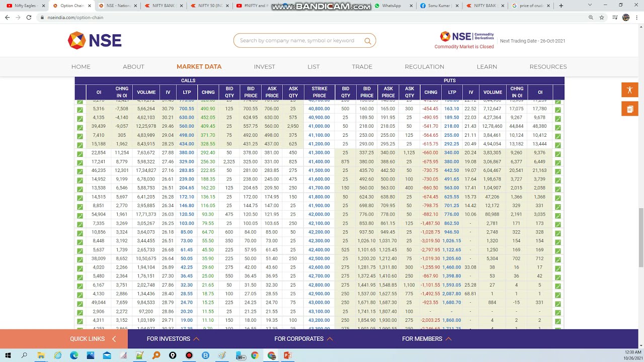644x362 pixels.
Task: Open the RESOURCES menu item
Action: 548,66
